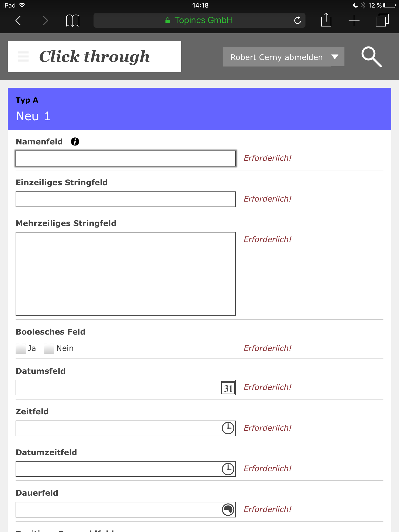Screen dimensions: 399x532
Task: Select Nein for Boolesches Feld
Action: (x=49, y=349)
